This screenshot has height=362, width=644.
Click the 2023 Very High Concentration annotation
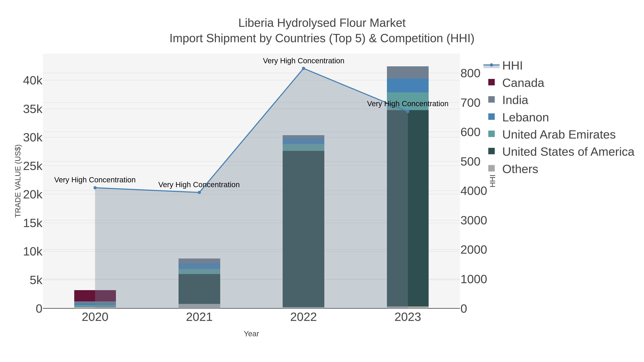click(408, 104)
